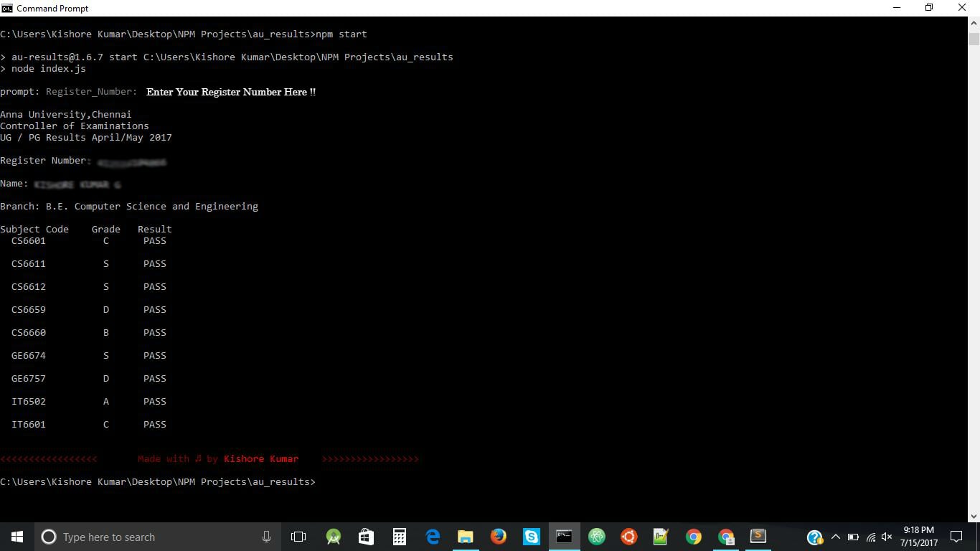
Task: Open the Command Prompt system menu icon
Action: click(7, 8)
